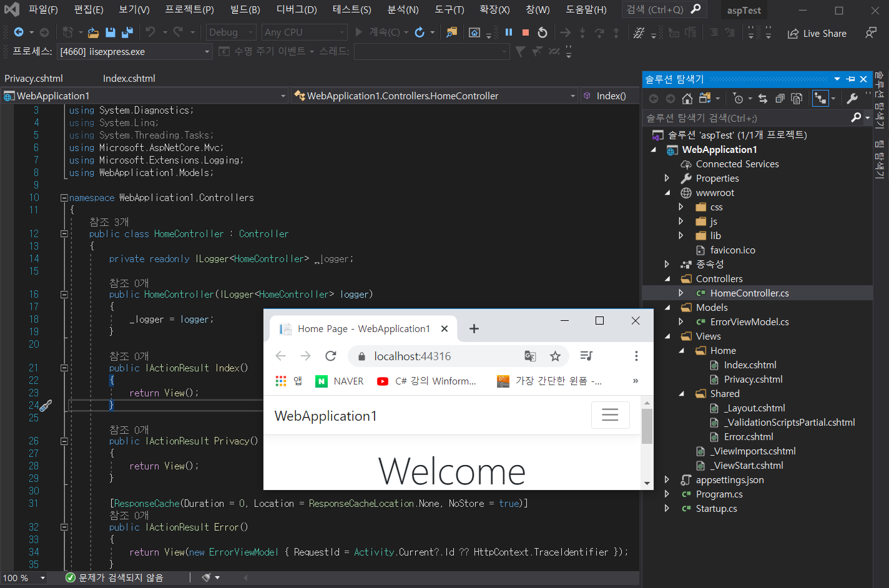This screenshot has height=588, width=889.
Task: Sync with active document arrows icon
Action: coord(762,99)
